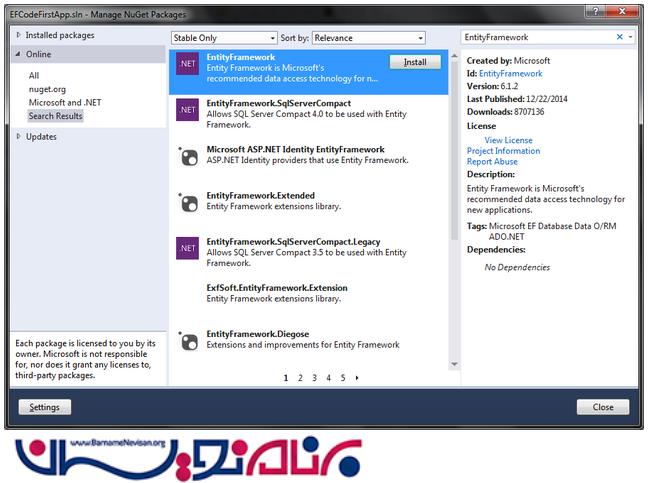Viewport: 648px width, 483px height.
Task: Go to results page 5
Action: point(343,378)
